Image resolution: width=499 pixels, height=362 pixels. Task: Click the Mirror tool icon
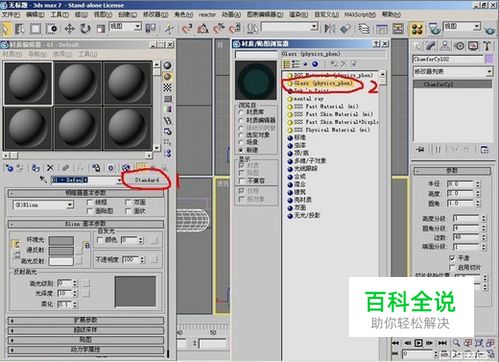point(330,29)
